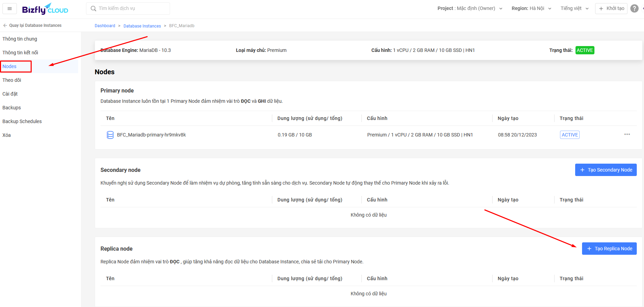Image resolution: width=644 pixels, height=307 pixels.
Task: Click the 0.19 GB / 10 GB capacity value
Action: click(x=295, y=135)
